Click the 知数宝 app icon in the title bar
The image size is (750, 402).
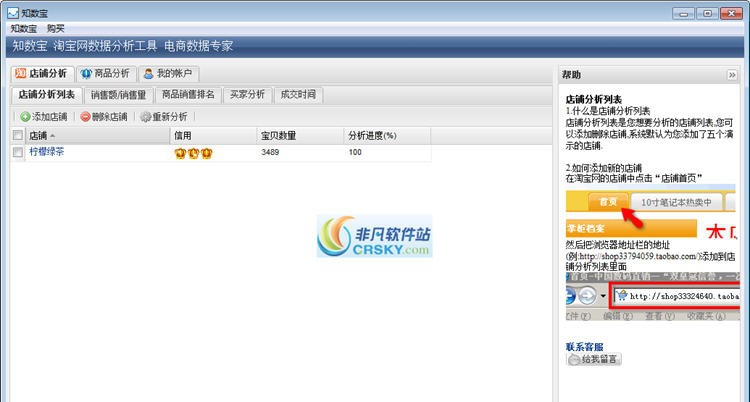13,13
